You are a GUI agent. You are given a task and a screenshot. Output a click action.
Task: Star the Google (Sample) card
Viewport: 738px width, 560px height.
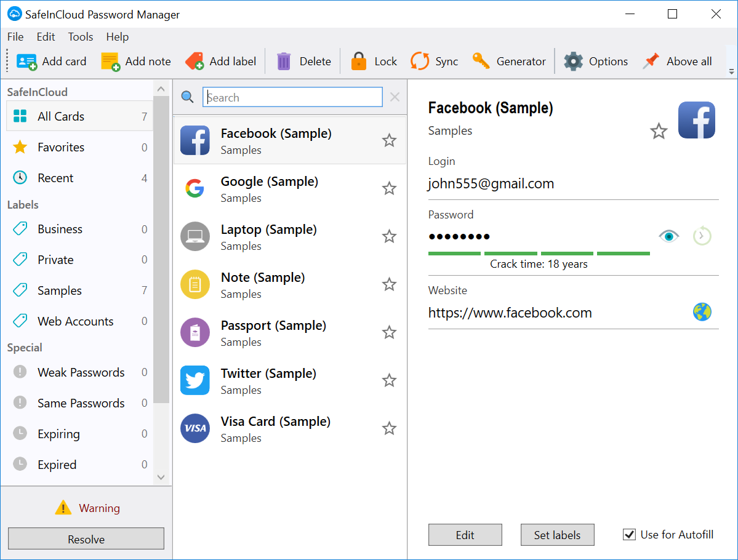click(389, 188)
